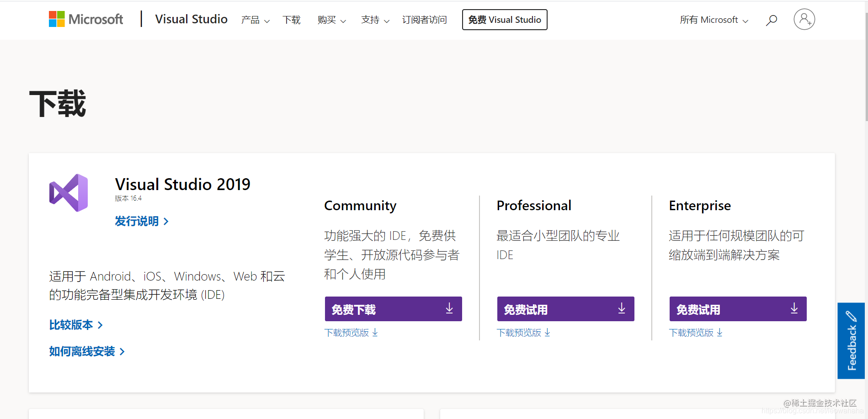
Task: Open the 订阅者访问 menu item
Action: [x=424, y=20]
